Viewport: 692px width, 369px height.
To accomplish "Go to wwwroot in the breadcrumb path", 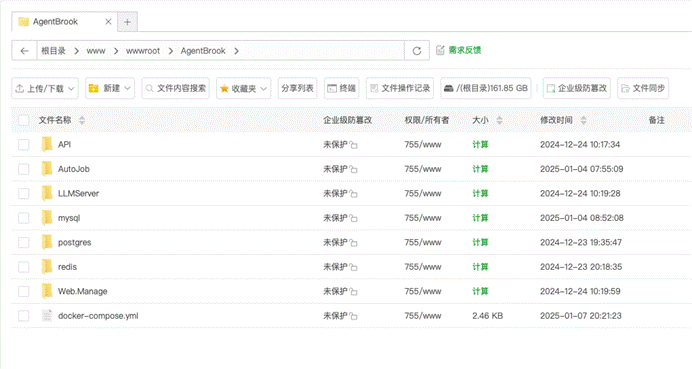I will 143,51.
